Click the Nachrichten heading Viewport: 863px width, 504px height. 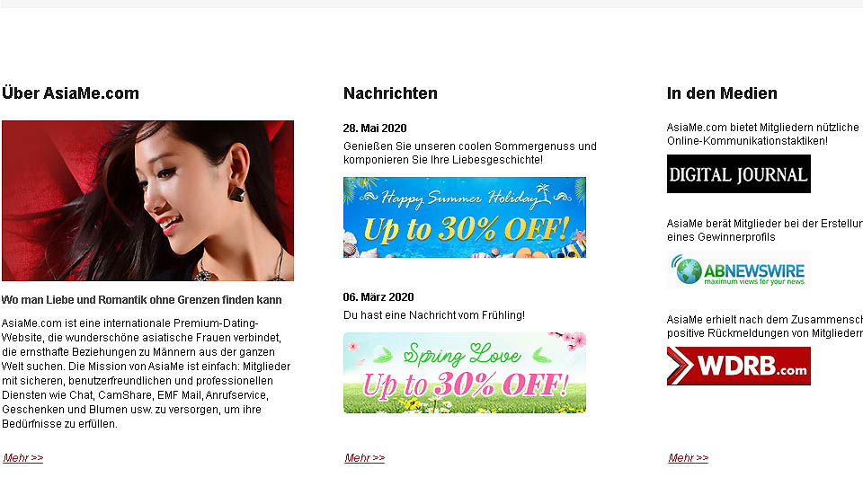tap(391, 93)
